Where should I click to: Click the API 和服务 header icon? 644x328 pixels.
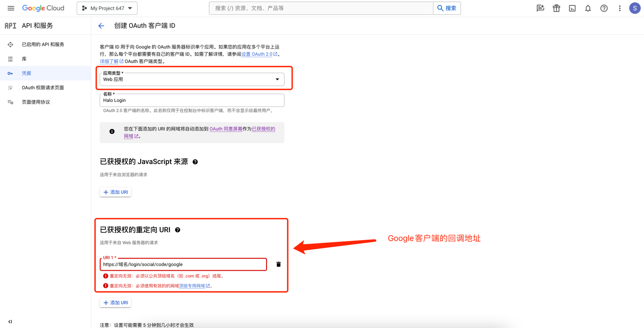pyautogui.click(x=10, y=26)
